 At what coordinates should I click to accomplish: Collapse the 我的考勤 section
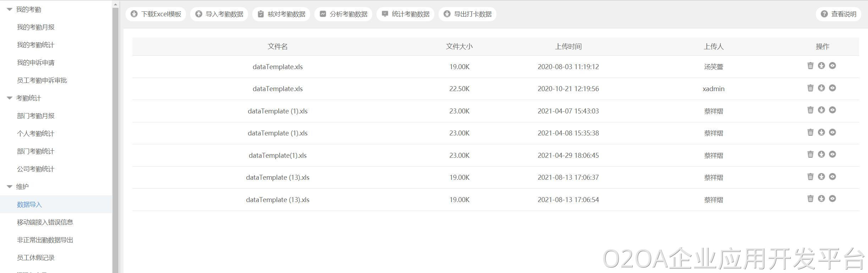(x=10, y=10)
